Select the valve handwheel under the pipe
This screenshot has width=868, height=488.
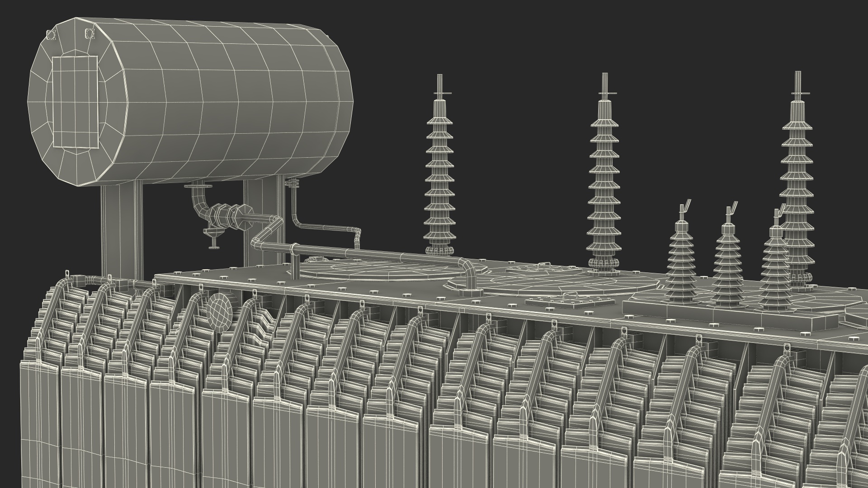(214, 238)
